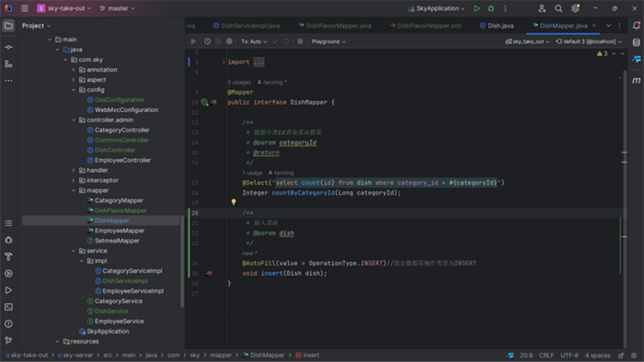644x362 pixels.
Task: Open the Debug tool window in sidebar
Action: (8, 240)
